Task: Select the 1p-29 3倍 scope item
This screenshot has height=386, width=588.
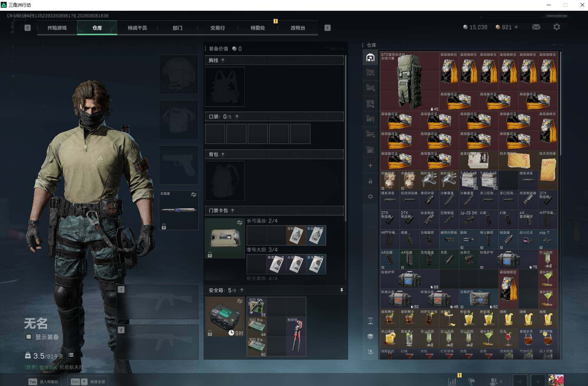Action: 469,220
